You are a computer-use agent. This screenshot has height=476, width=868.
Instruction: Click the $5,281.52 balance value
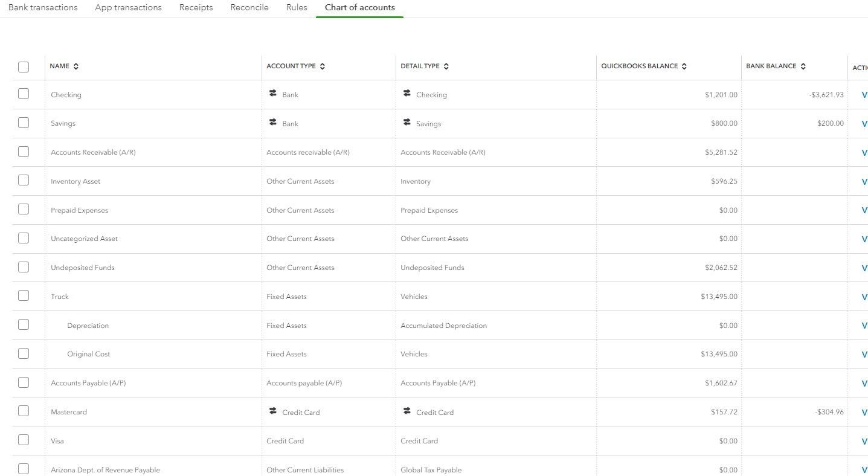[x=721, y=152]
